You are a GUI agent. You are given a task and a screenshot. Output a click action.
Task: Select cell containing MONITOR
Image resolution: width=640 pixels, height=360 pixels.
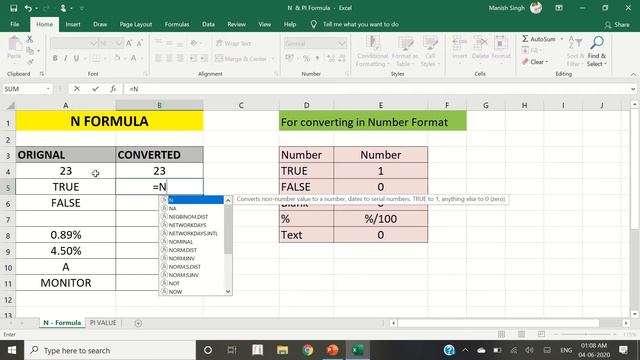[65, 283]
